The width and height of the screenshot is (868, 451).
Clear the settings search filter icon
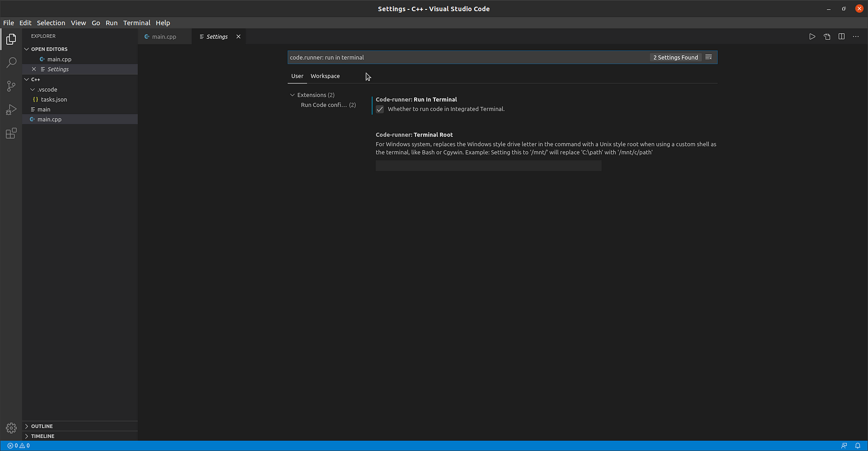click(x=708, y=57)
